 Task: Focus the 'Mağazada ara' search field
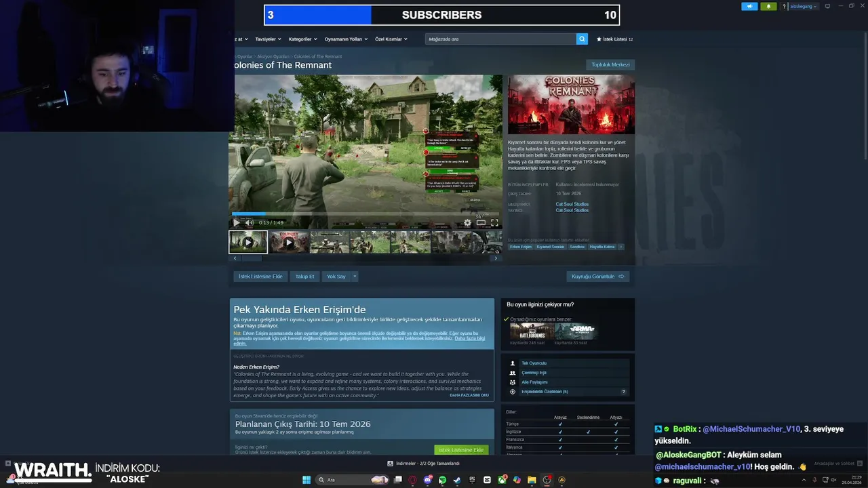pos(500,39)
